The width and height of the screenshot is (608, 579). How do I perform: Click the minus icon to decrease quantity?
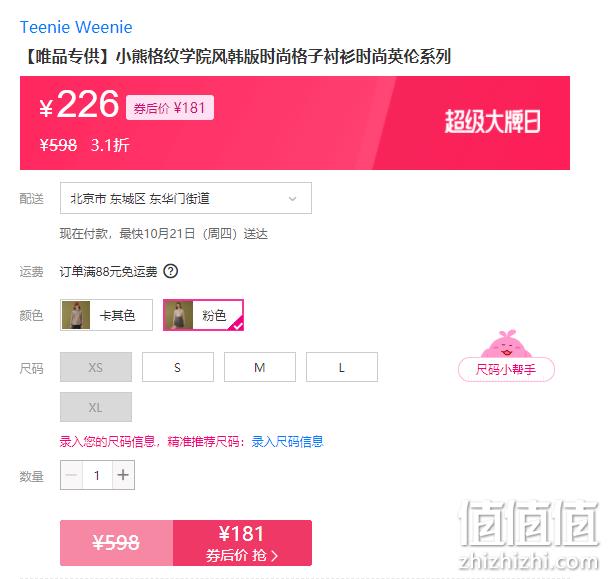(71, 475)
